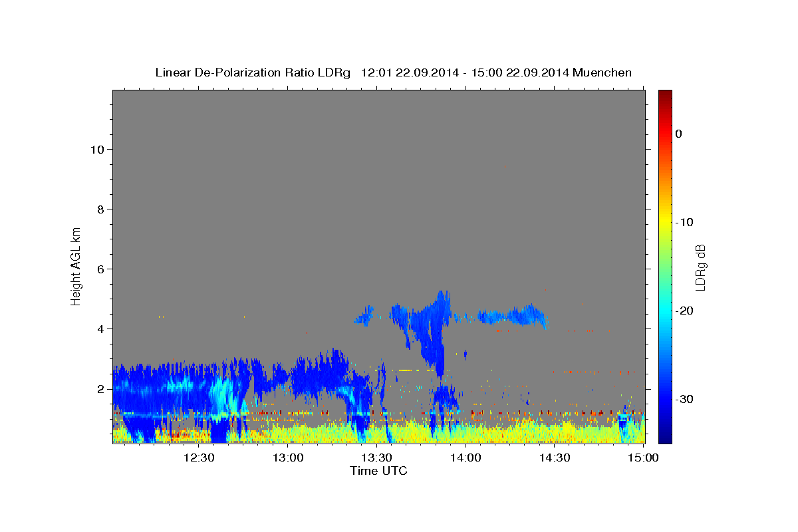Click the '14:30' time tick label
Image resolution: width=798 pixels, height=532 pixels.
555,458
